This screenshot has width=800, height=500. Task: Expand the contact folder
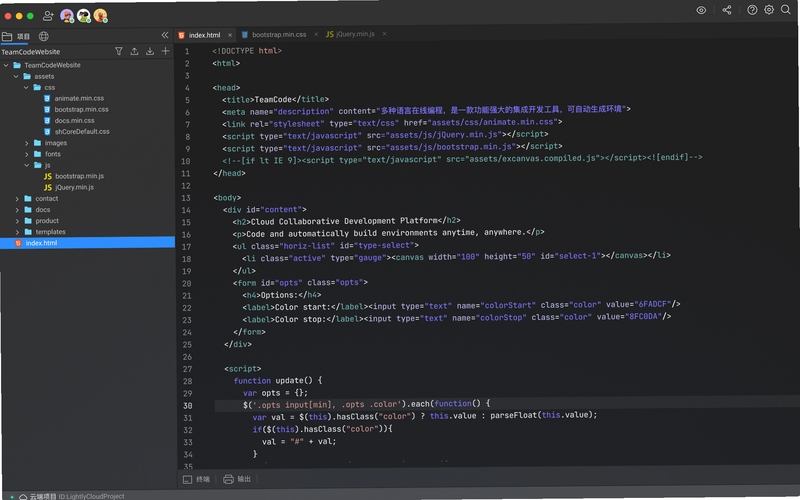(17, 199)
